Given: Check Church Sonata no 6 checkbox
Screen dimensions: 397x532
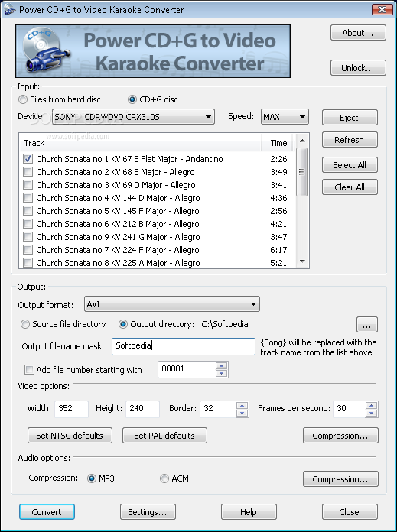Looking at the screenshot, I should tap(28, 224).
